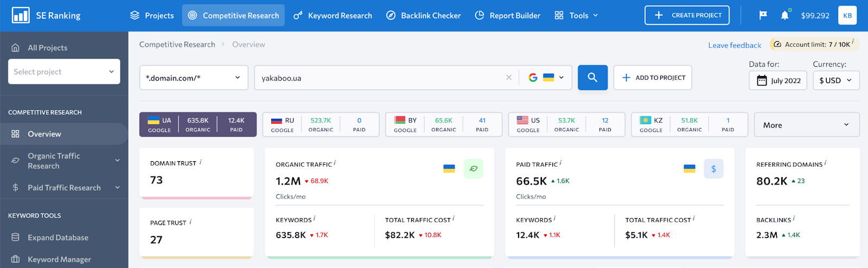Click the backlinks value 2.3M

click(x=767, y=235)
